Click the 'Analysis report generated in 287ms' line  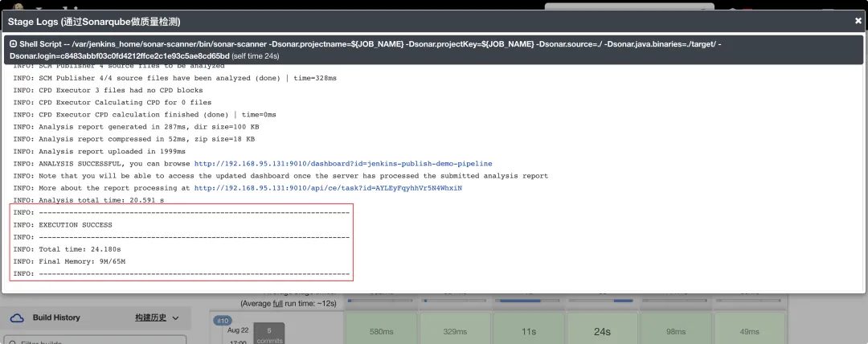(x=136, y=128)
